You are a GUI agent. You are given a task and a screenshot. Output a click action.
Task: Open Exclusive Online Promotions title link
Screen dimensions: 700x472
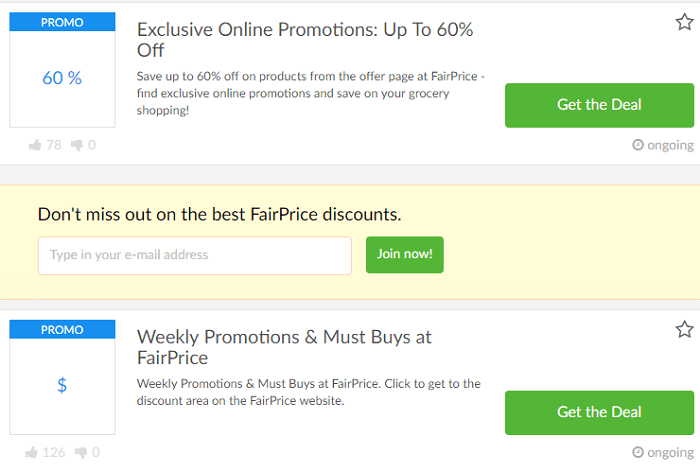click(x=304, y=40)
